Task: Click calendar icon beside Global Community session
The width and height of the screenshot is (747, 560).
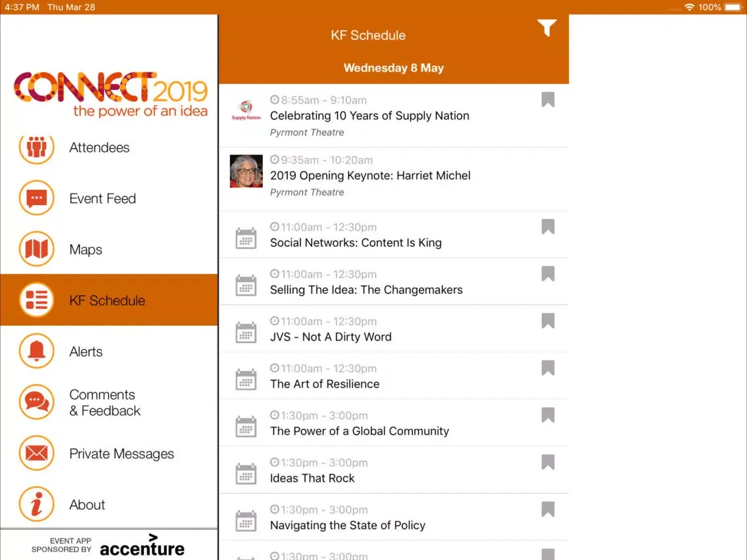Action: [x=246, y=427]
